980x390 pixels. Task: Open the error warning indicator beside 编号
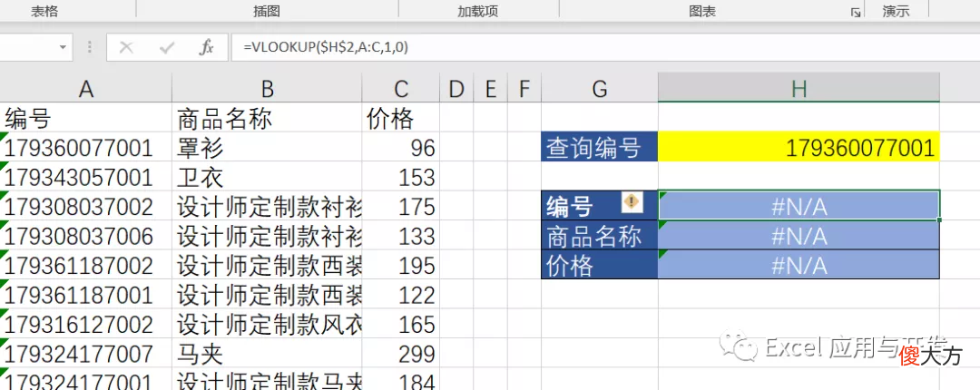[x=632, y=201]
